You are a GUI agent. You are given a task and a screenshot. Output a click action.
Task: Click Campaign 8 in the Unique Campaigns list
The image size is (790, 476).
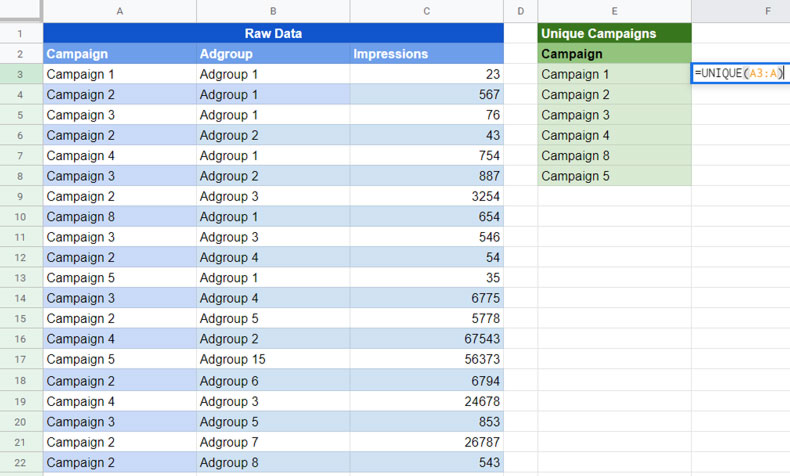pos(614,156)
